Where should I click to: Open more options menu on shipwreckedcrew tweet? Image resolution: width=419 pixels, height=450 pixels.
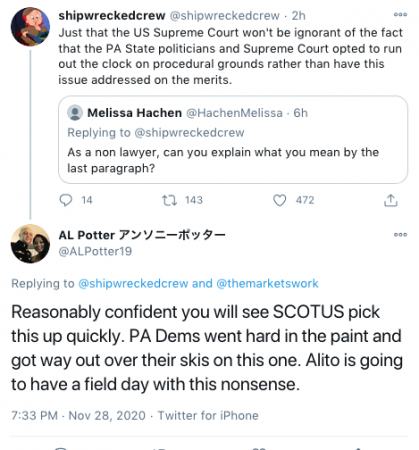[x=400, y=15]
